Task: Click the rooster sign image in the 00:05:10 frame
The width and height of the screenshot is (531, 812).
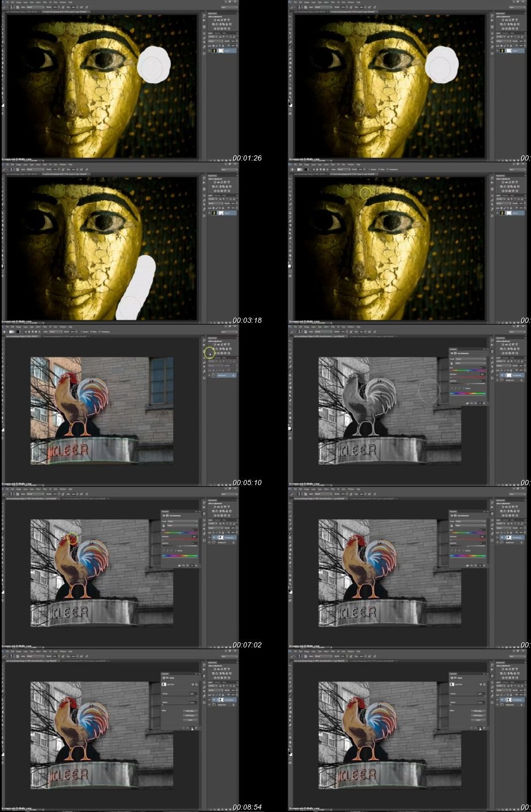Action: click(102, 410)
